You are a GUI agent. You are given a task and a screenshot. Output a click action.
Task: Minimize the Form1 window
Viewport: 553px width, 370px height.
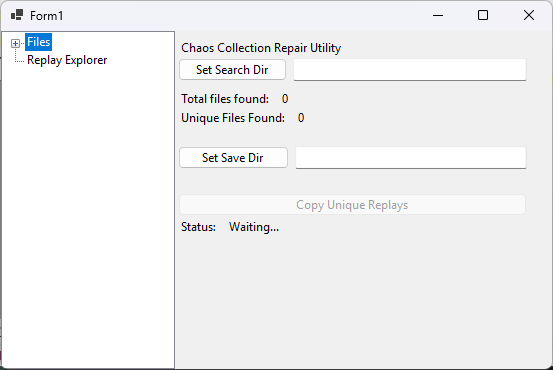point(438,16)
